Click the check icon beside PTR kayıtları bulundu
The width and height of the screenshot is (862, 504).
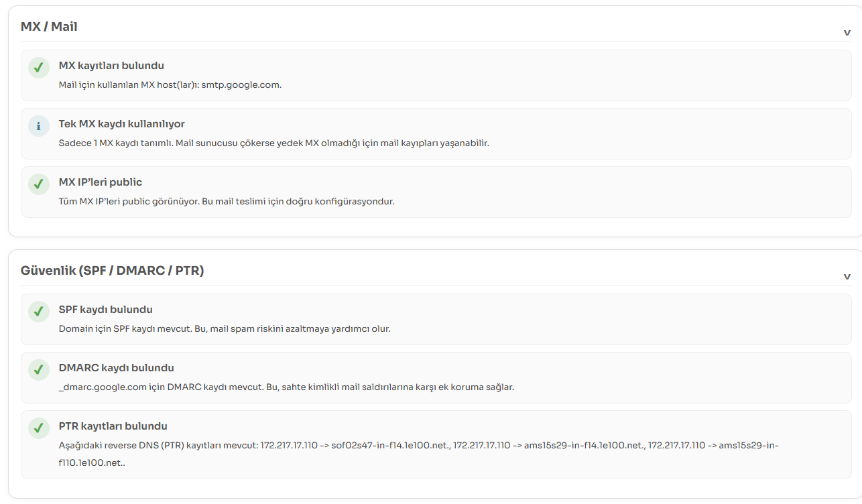pyautogui.click(x=39, y=428)
